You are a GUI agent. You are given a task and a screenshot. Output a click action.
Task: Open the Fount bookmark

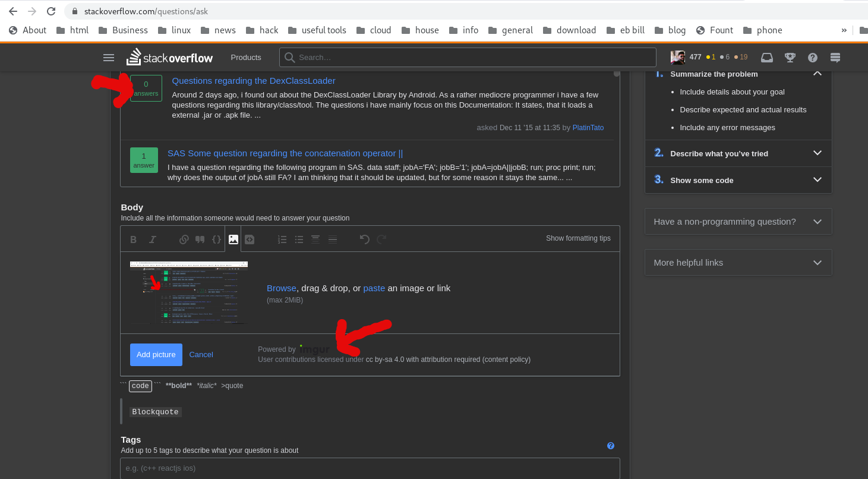tap(714, 30)
